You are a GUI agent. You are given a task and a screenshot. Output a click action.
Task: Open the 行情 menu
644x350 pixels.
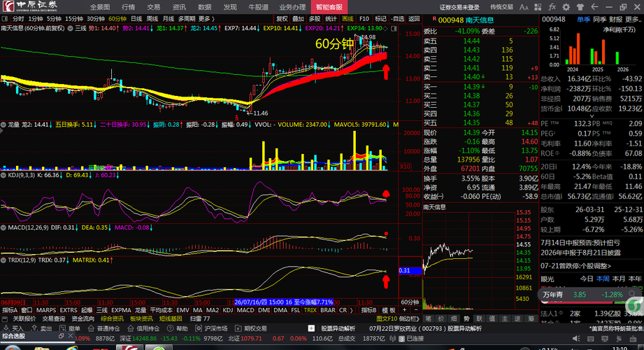[129, 7]
